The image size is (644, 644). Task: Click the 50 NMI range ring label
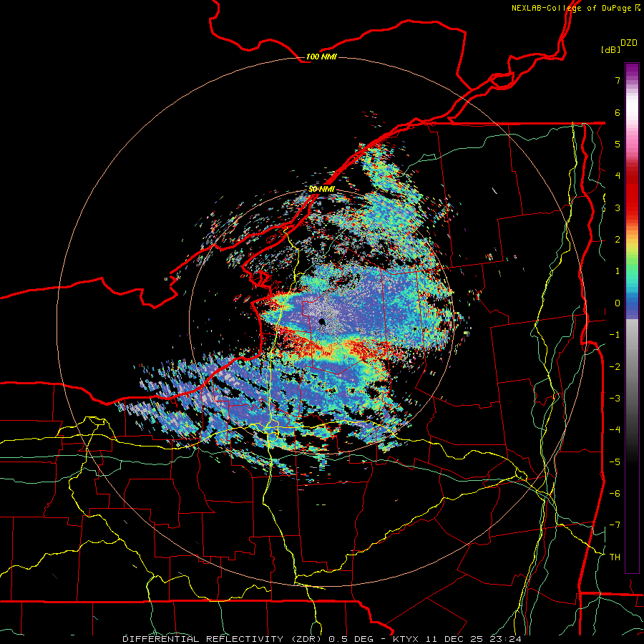(x=321, y=189)
